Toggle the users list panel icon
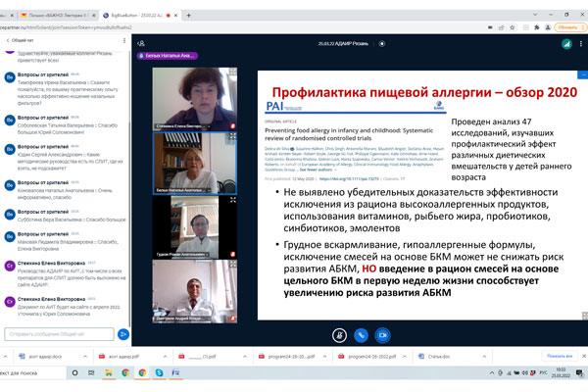The height and width of the screenshot is (392, 588). coord(141,43)
